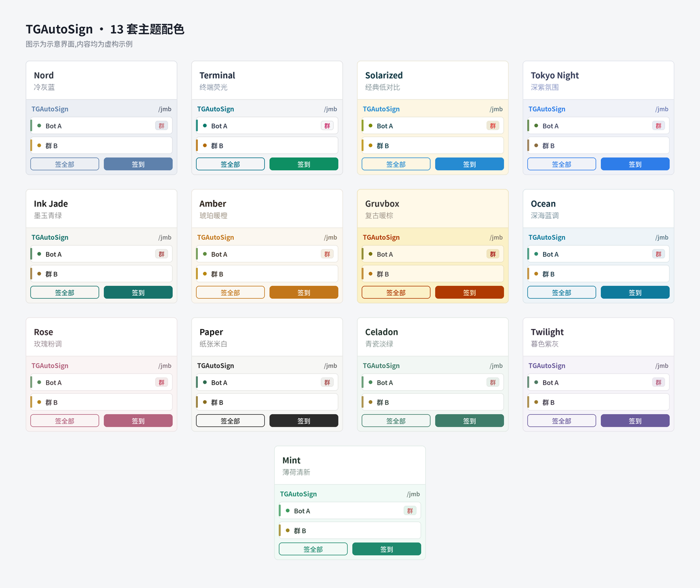Screen dimensions: 700x588
Task: Click /jmb command text in Ocean card
Action: tap(661, 237)
